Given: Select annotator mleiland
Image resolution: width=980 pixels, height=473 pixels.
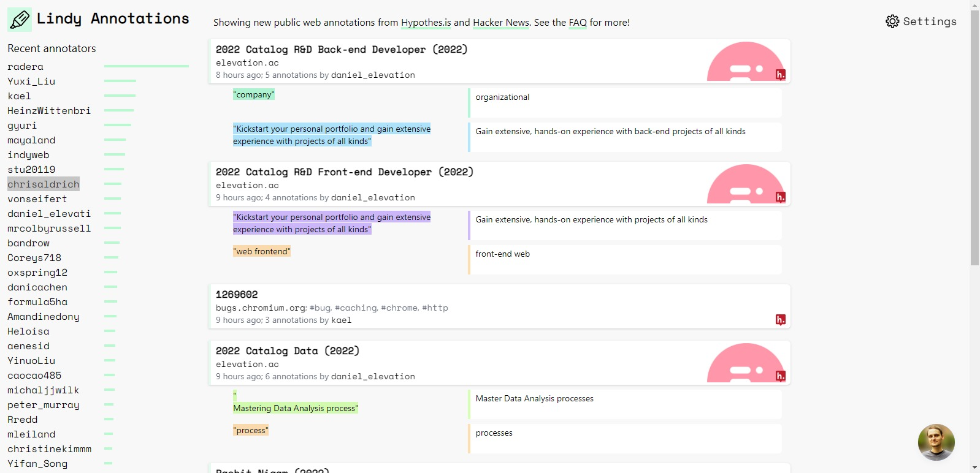Looking at the screenshot, I should tap(31, 434).
